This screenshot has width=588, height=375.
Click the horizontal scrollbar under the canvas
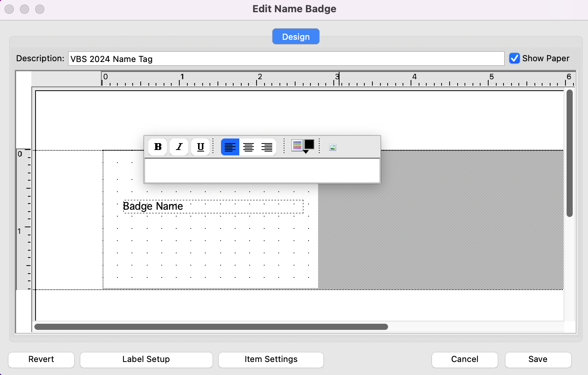tap(211, 327)
